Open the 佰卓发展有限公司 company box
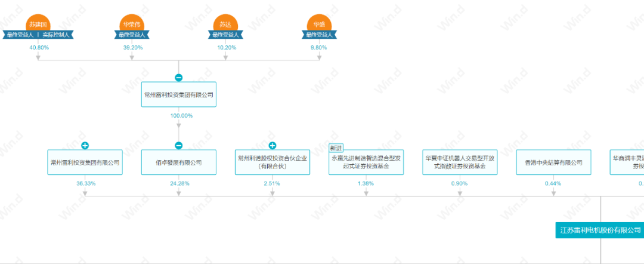This screenshot has width=644, height=264. point(178,162)
